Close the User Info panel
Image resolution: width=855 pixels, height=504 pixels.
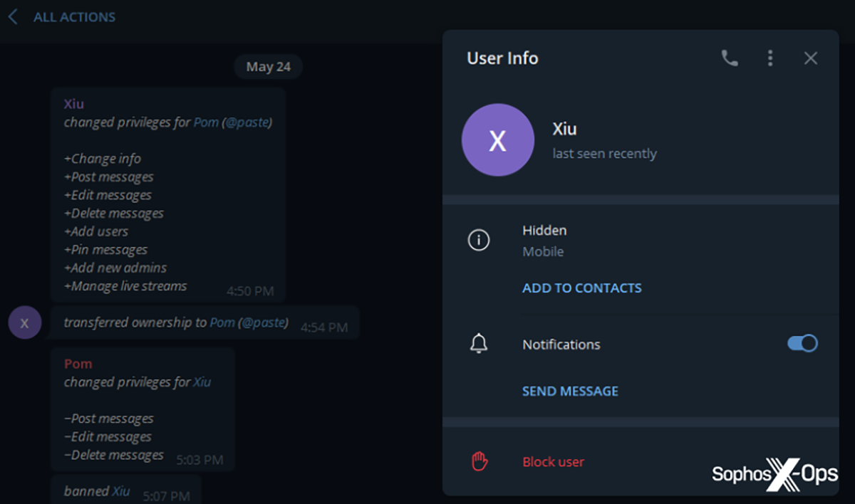(810, 58)
